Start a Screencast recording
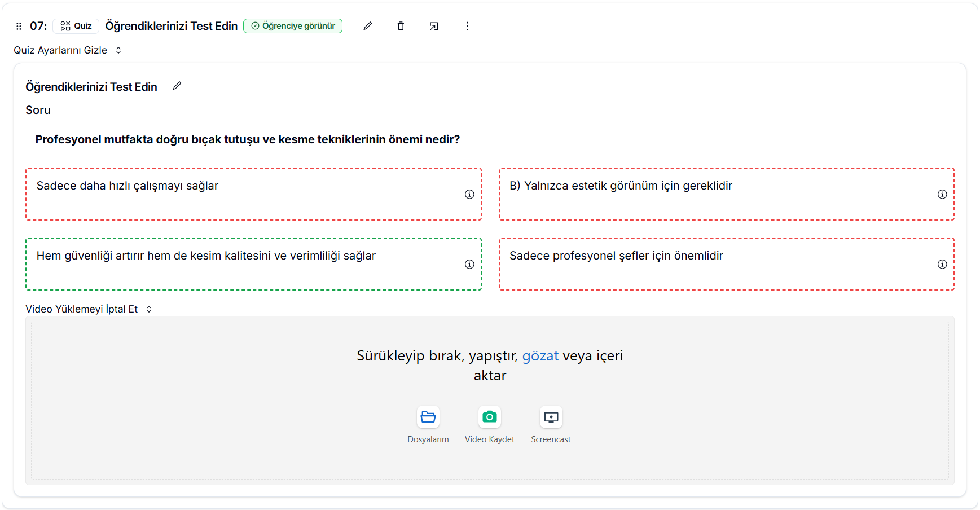Screen dimensions: 980x510 point(551,417)
